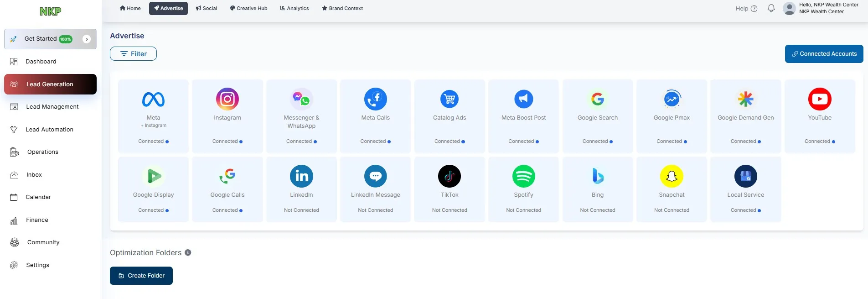Open Lead Management in the sidebar
Image resolution: width=868 pixels, height=299 pixels.
tap(50, 107)
